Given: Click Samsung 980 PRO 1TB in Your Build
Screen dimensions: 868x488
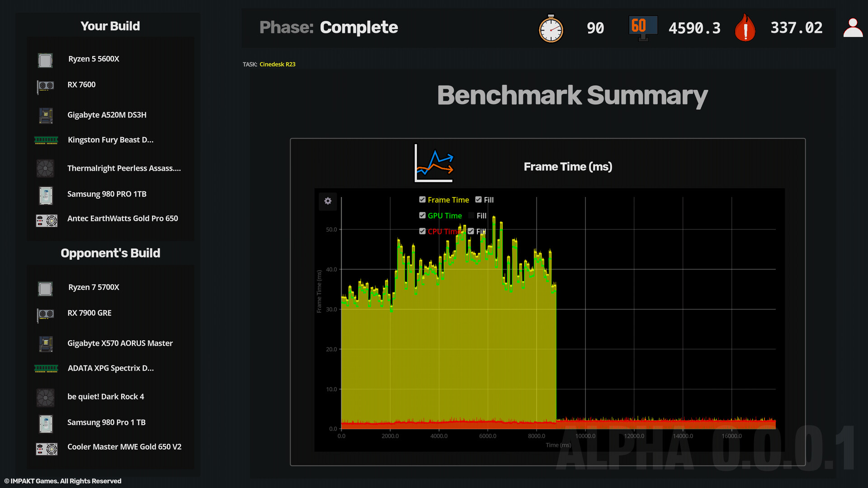Looking at the screenshot, I should pos(107,194).
